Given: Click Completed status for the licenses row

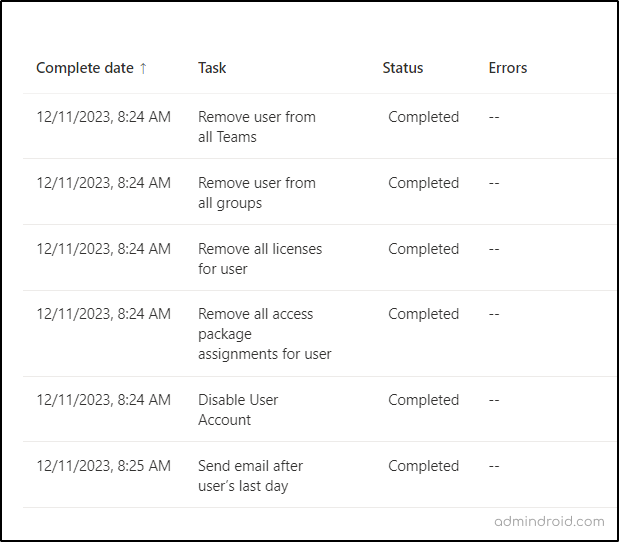Looking at the screenshot, I should point(423,249).
